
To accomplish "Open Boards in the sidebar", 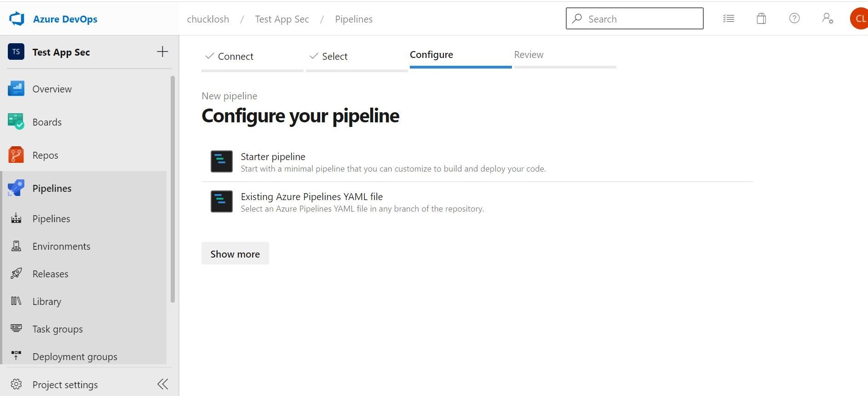I will (x=47, y=122).
